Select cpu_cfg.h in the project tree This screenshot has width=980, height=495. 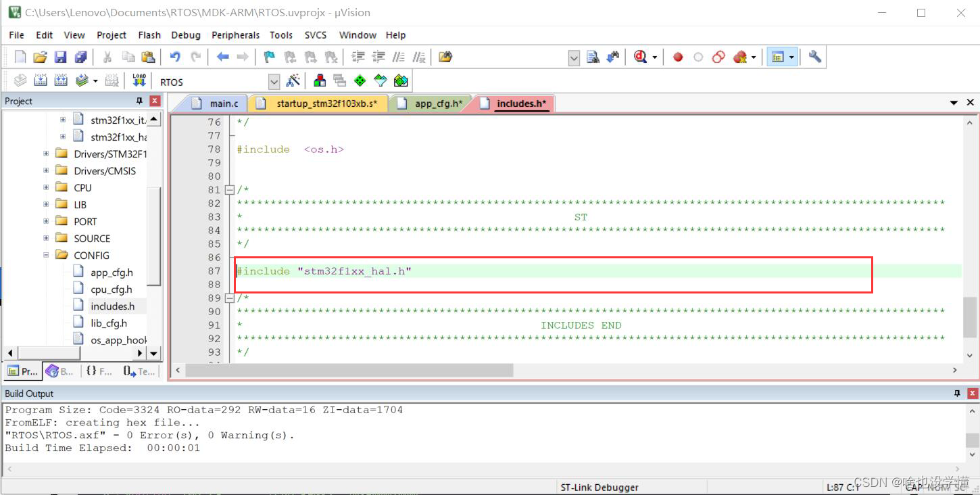[112, 289]
